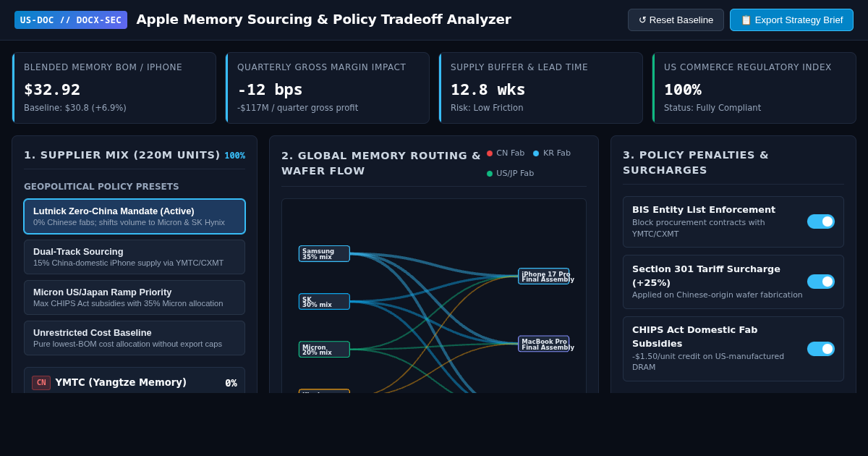
Task: Open the Blended Memory BOM / iPhone card
Action: pyautogui.click(x=114, y=88)
